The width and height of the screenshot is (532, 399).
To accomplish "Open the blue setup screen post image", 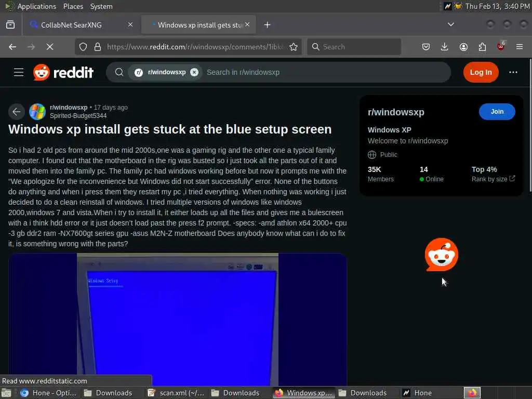I will [178, 320].
